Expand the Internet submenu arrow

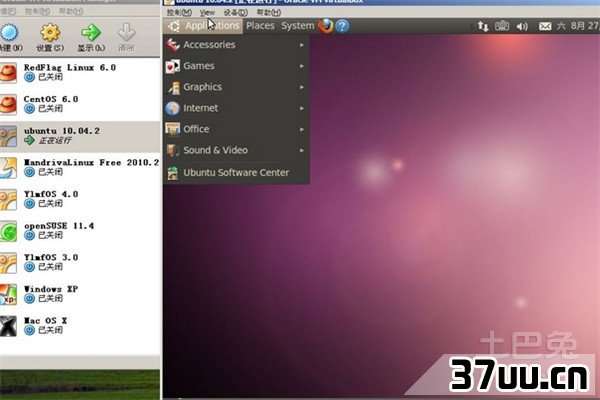(x=302, y=108)
